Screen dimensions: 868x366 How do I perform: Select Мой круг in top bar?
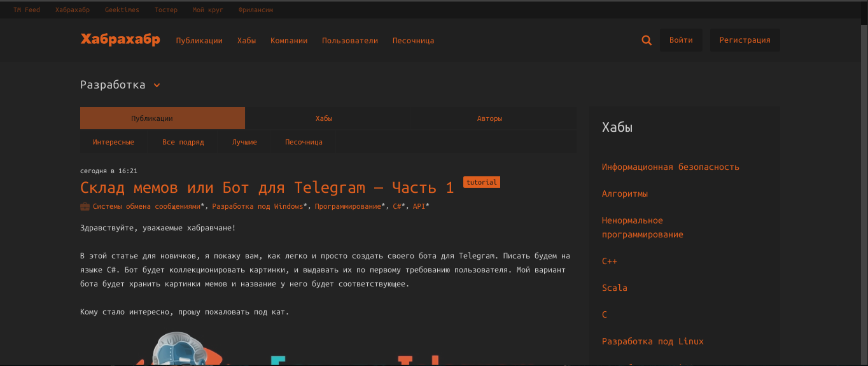208,10
